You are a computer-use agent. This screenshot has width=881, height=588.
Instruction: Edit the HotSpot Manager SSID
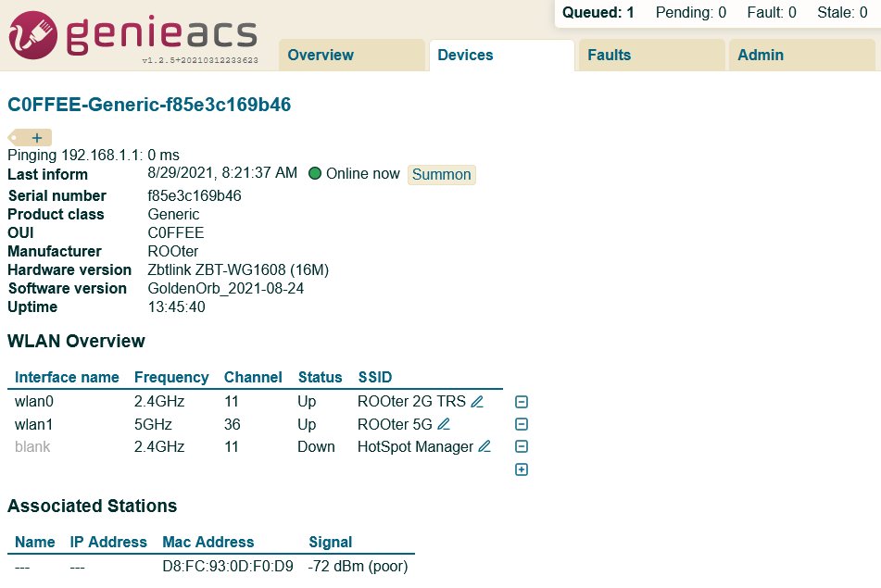tap(485, 446)
